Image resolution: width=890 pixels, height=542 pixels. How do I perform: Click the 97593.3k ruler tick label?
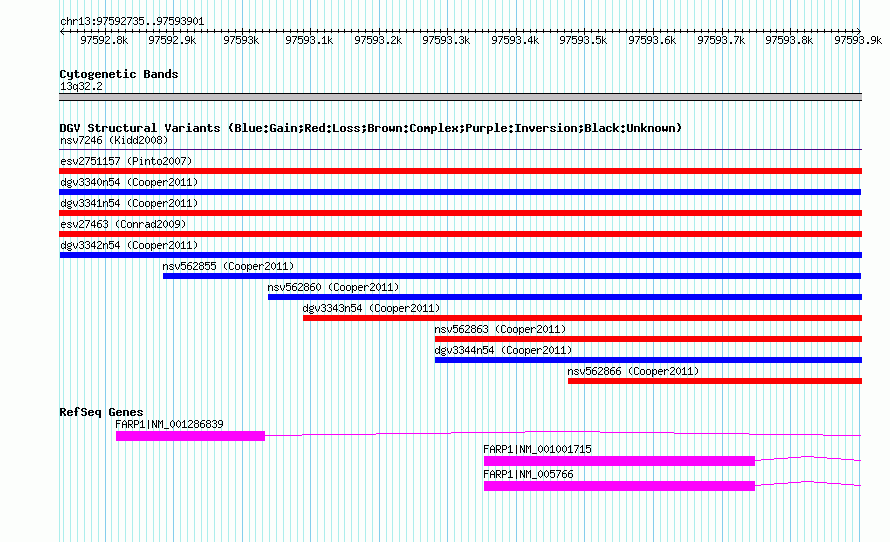click(x=446, y=40)
